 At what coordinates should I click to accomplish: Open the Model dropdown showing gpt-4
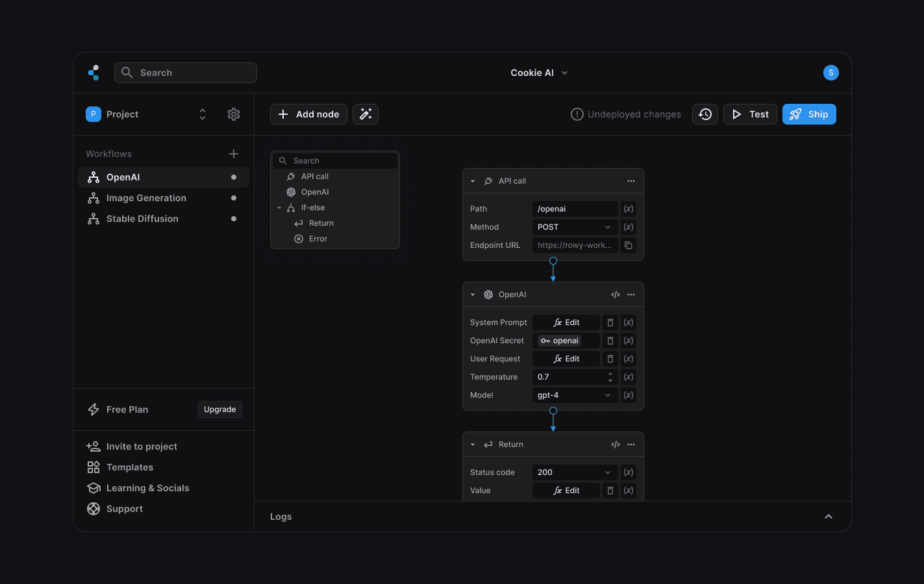tap(574, 395)
